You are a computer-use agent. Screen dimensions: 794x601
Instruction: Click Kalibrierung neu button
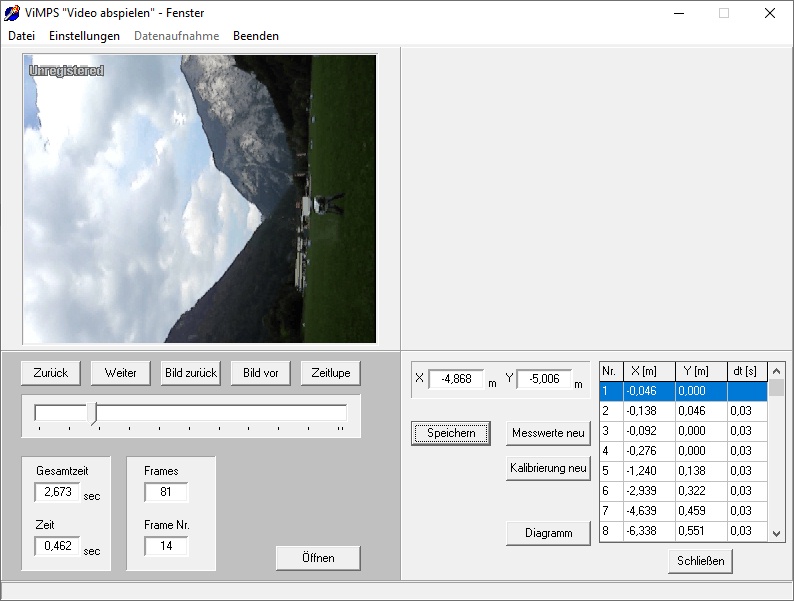(x=548, y=468)
